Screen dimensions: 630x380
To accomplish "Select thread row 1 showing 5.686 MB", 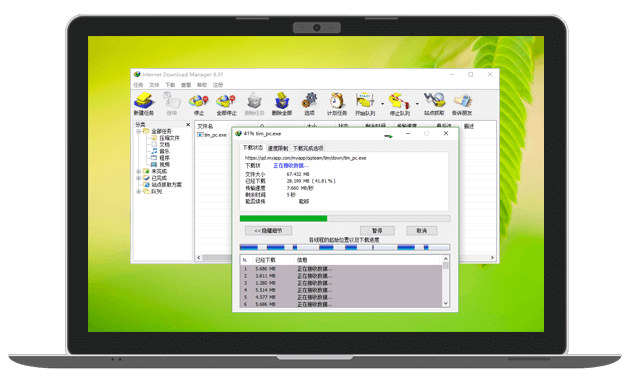I will pos(341,269).
